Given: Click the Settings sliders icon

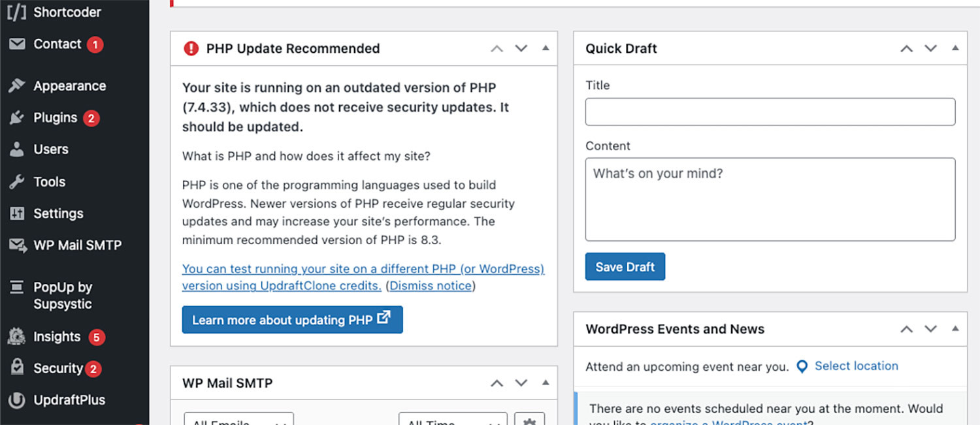Looking at the screenshot, I should click(17, 213).
